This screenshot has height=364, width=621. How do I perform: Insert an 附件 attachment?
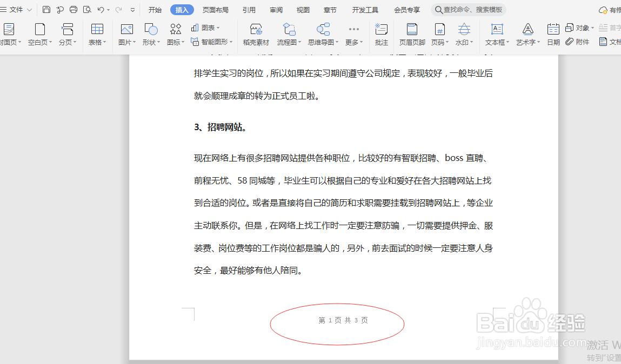(x=577, y=42)
